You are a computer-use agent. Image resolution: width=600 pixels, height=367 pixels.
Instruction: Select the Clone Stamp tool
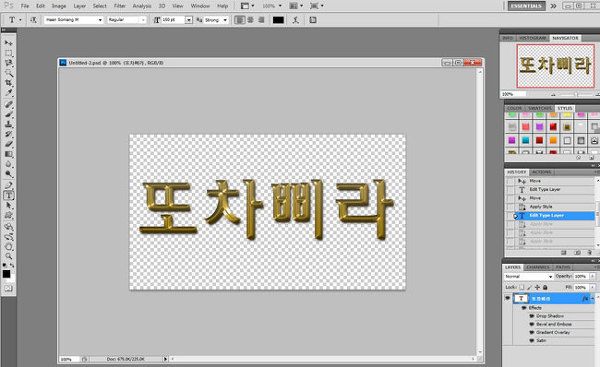8,124
